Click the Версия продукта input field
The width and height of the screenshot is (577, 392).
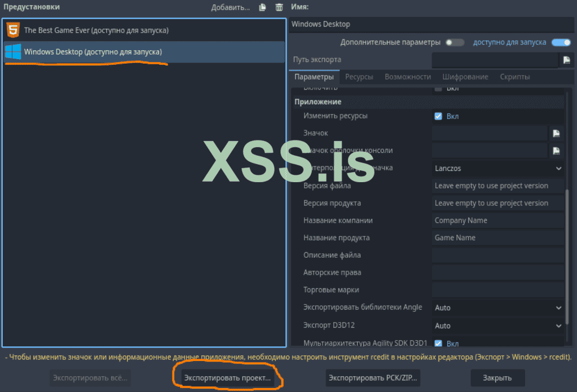pos(498,203)
